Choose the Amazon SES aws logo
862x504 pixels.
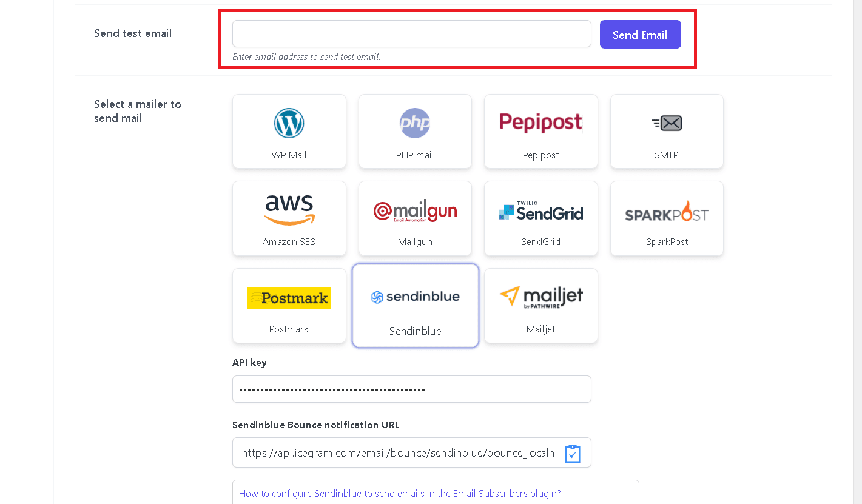[x=289, y=210]
